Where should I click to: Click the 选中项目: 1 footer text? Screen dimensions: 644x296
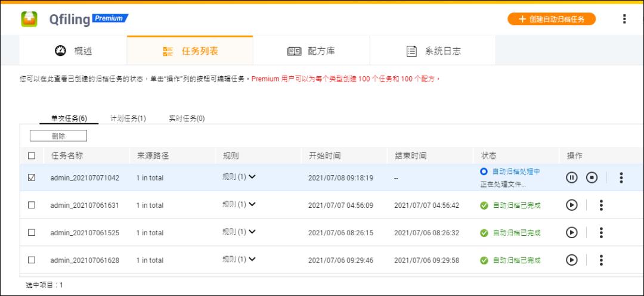point(44,285)
